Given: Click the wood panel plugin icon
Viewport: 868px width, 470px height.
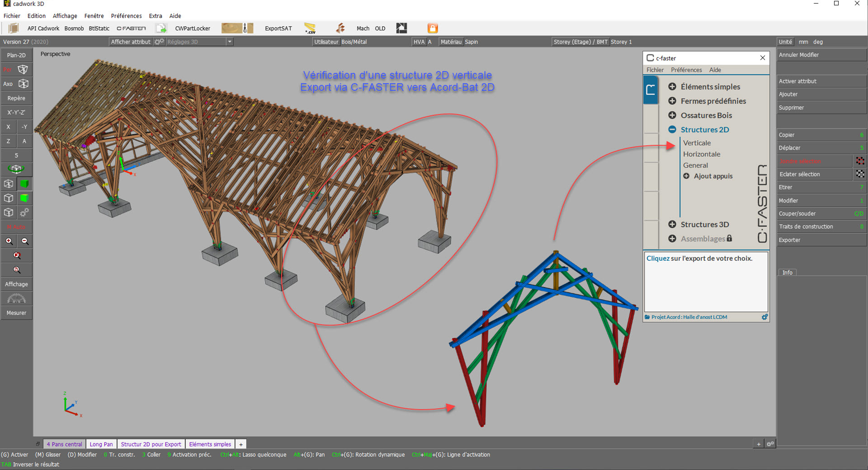Looking at the screenshot, I should (x=13, y=28).
